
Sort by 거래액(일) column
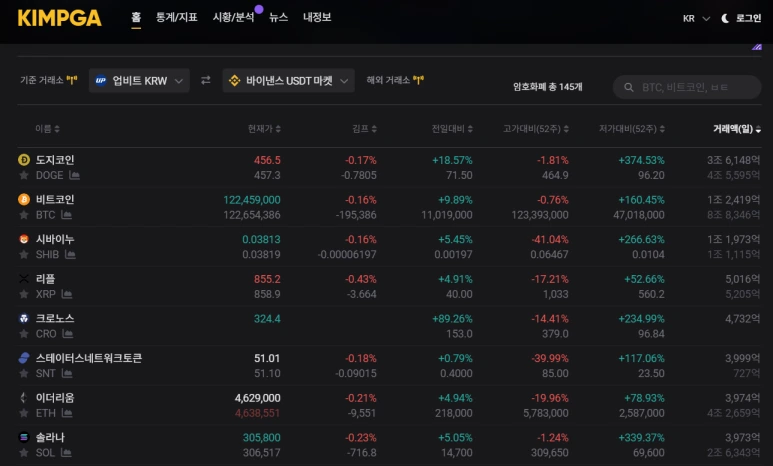coord(737,129)
